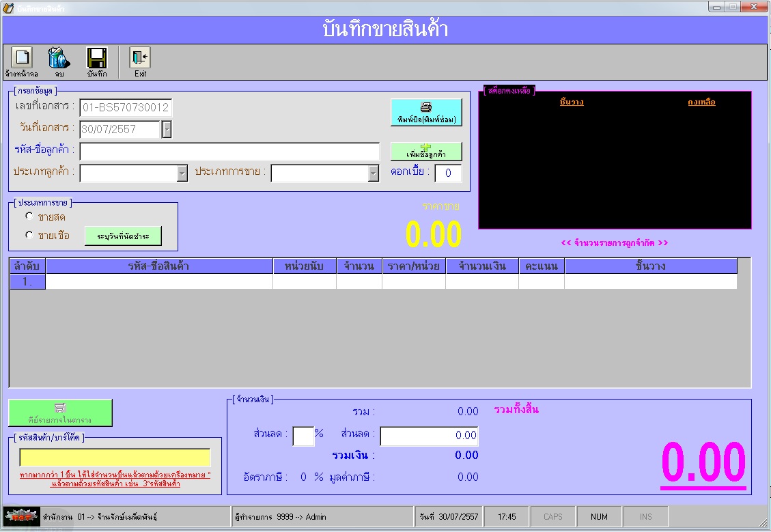Click the discount percent input box
The width and height of the screenshot is (771, 532).
tap(303, 436)
